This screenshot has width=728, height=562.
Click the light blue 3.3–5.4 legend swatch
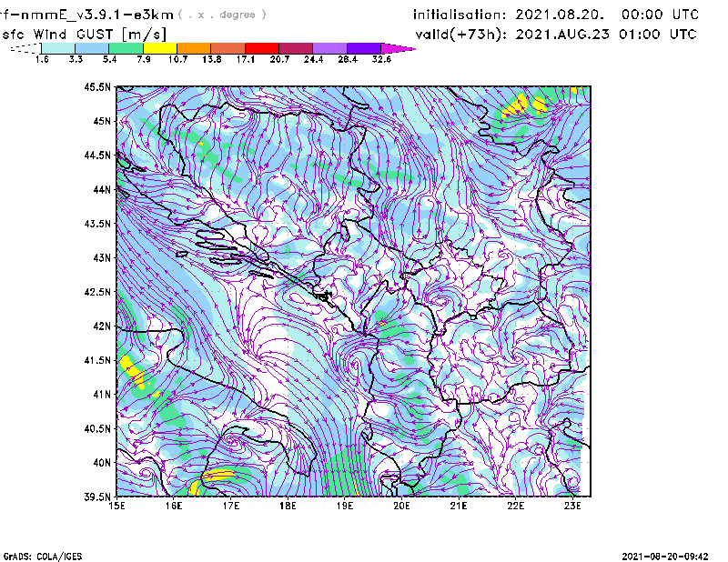tap(92, 48)
